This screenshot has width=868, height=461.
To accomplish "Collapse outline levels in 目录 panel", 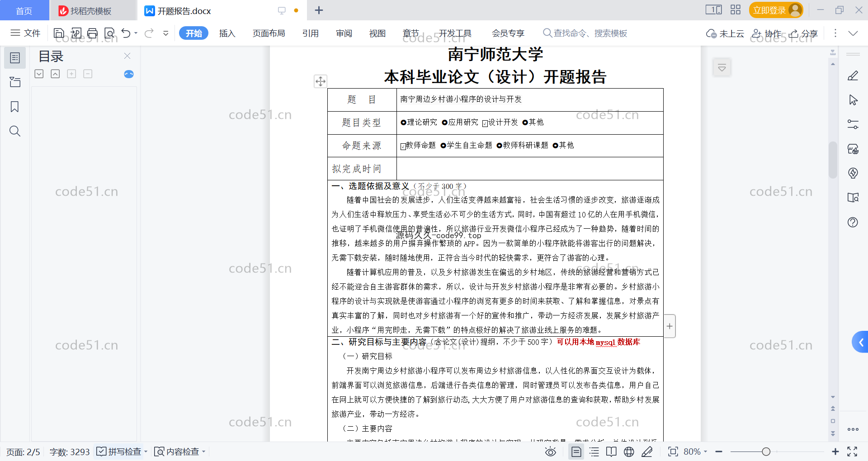I will coord(55,74).
